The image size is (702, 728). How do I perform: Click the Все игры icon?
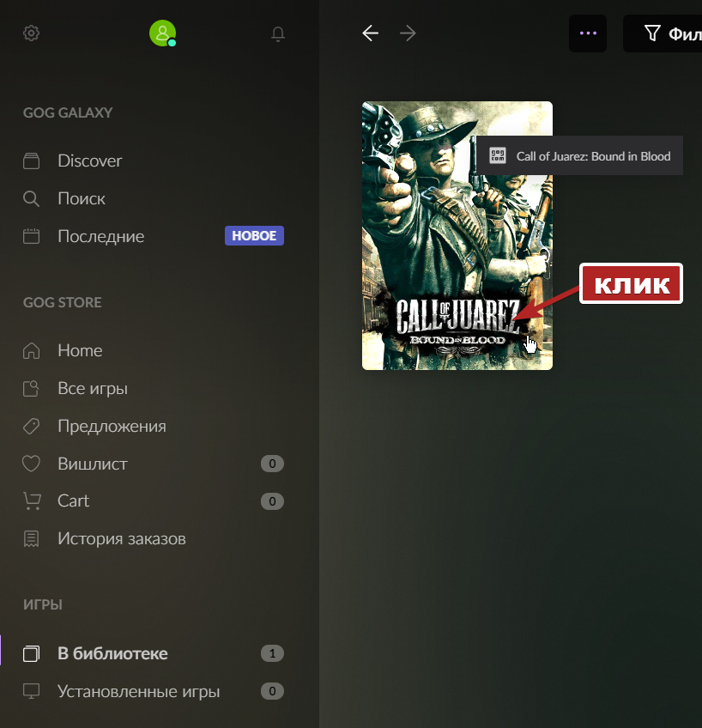[x=31, y=388]
